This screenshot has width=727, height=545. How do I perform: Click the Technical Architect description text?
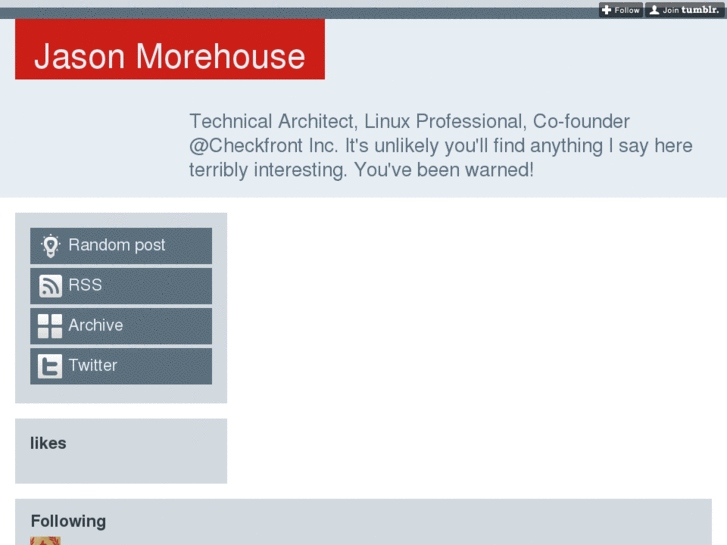[x=440, y=146]
